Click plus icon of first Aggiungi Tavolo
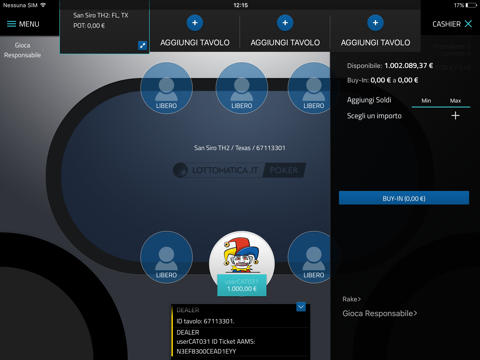480x360 pixels. [x=195, y=23]
